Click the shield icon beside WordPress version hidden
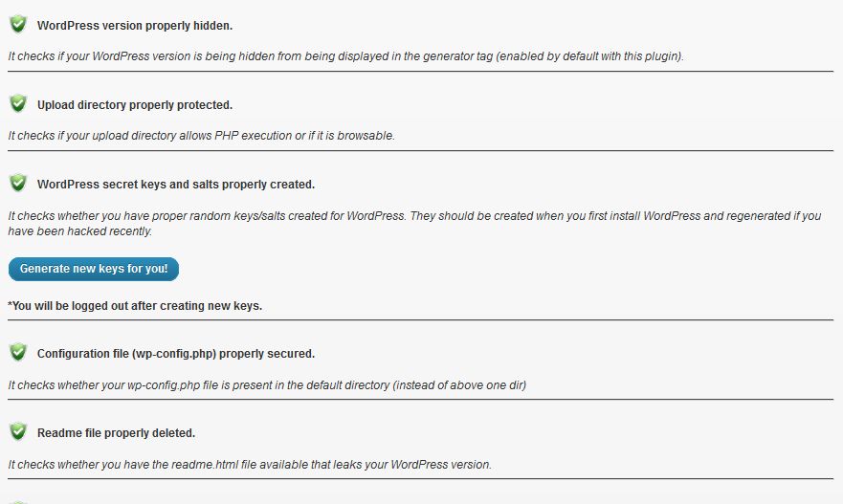 18,24
